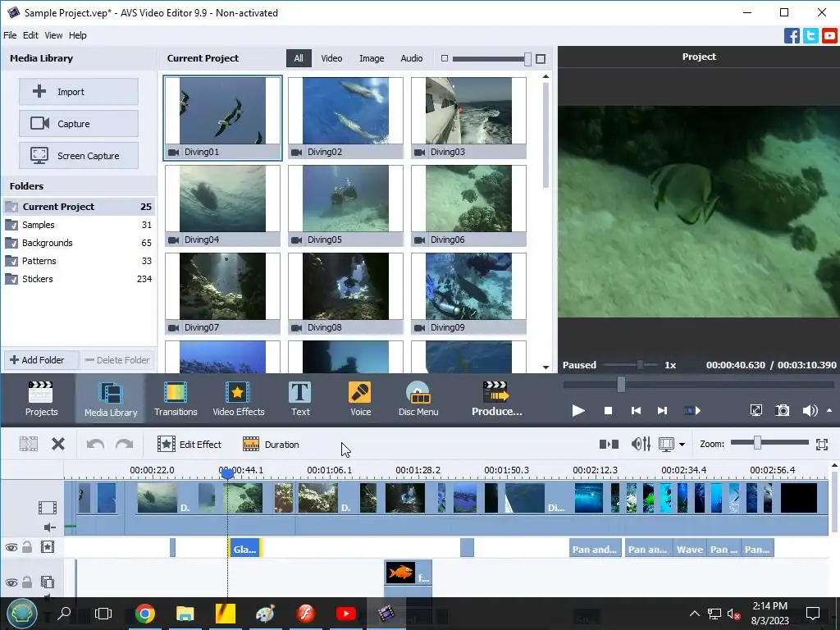This screenshot has width=840, height=630.
Task: Switch to small thumbnails view
Action: [x=444, y=58]
